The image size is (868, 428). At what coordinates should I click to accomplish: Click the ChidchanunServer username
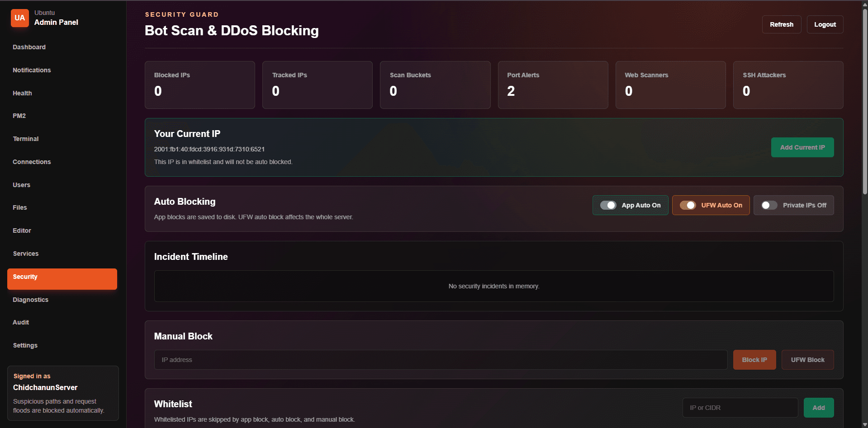point(45,387)
